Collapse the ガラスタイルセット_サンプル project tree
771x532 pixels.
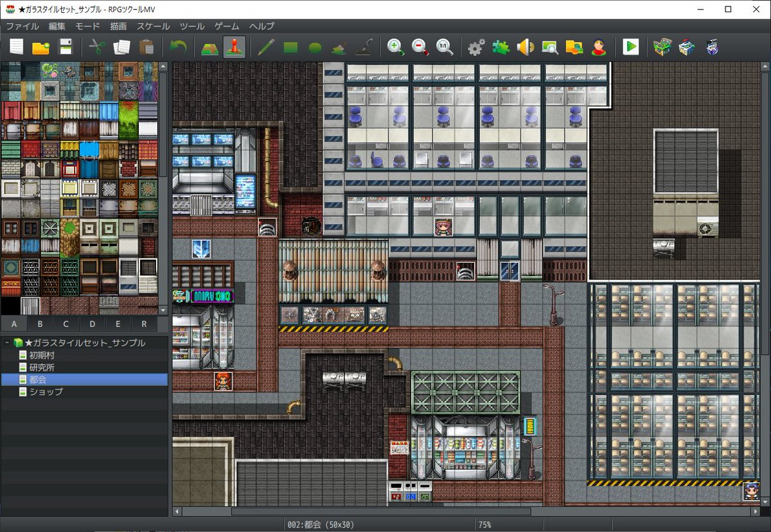pos(6,342)
